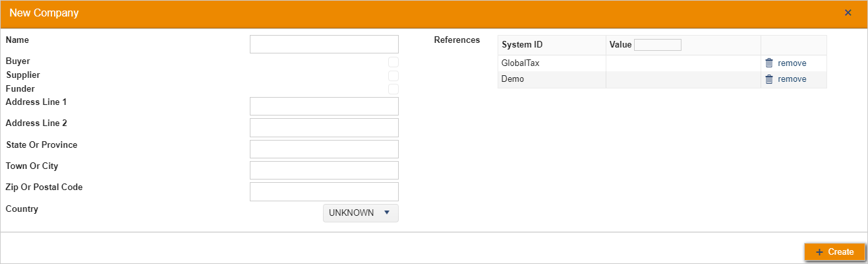Tick the Supplier checkbox

(393, 75)
